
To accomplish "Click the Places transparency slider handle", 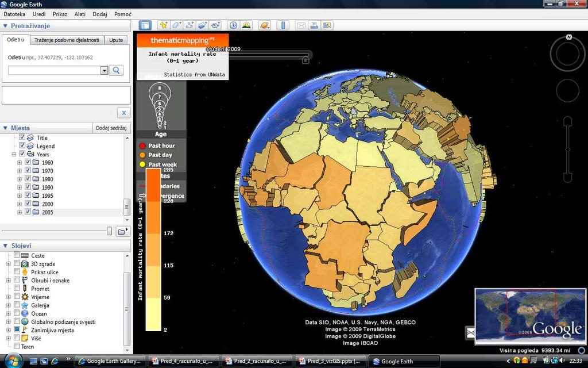I will coord(109,231).
